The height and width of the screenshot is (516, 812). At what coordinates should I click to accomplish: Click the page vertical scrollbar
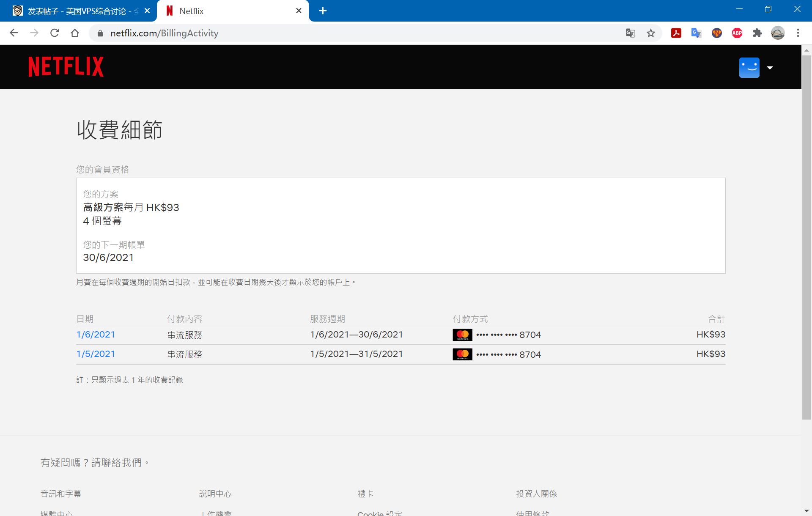point(807,237)
